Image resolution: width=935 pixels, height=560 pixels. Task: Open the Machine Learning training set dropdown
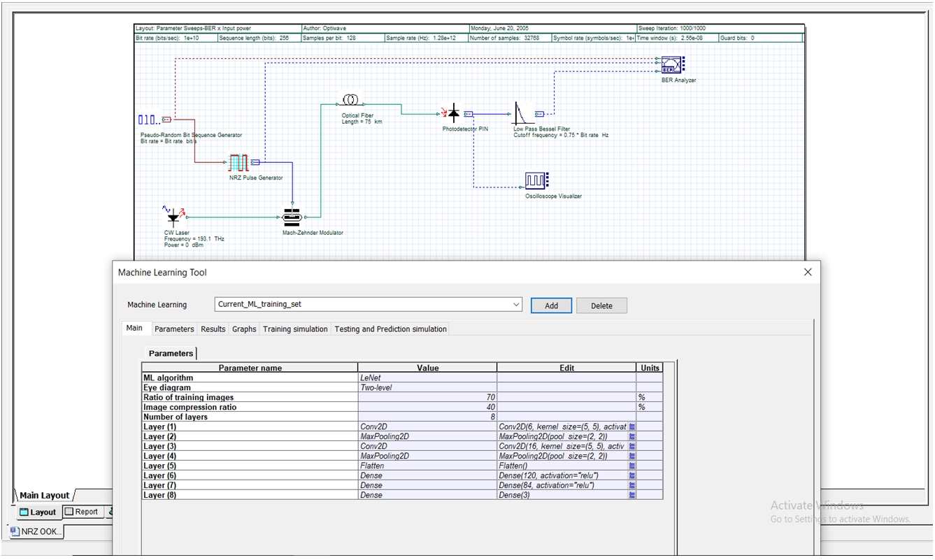(516, 305)
